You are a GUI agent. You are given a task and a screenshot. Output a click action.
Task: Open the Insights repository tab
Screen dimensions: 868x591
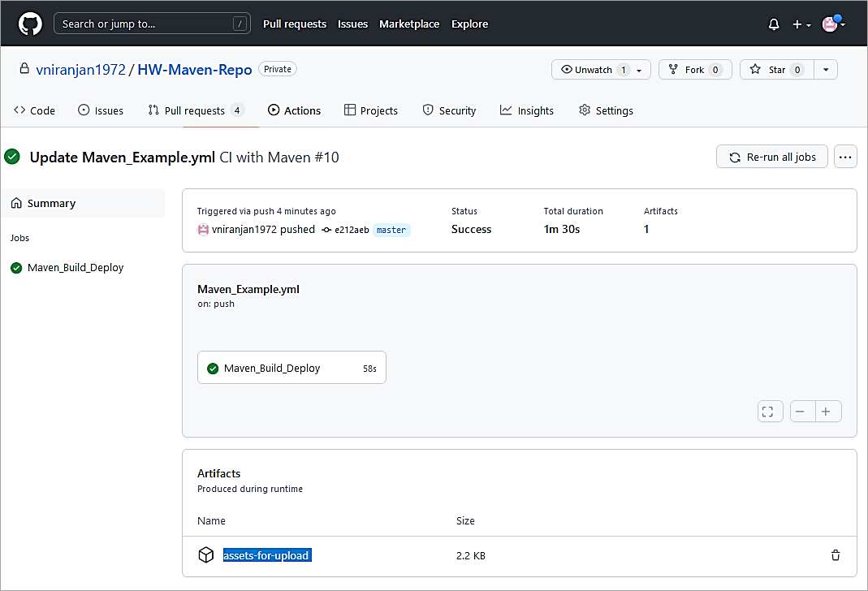[527, 110]
